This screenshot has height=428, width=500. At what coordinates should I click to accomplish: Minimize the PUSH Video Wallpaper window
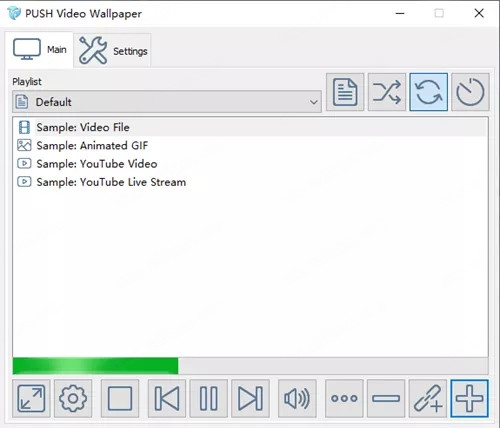coord(400,13)
